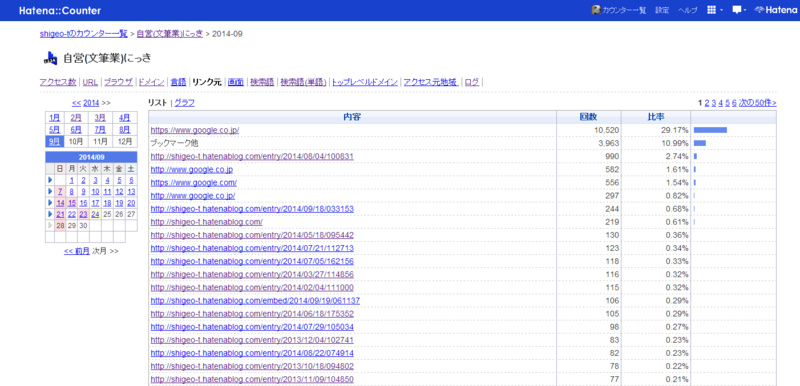Open embed/2014/09/19/061137 referrer link

click(x=255, y=301)
